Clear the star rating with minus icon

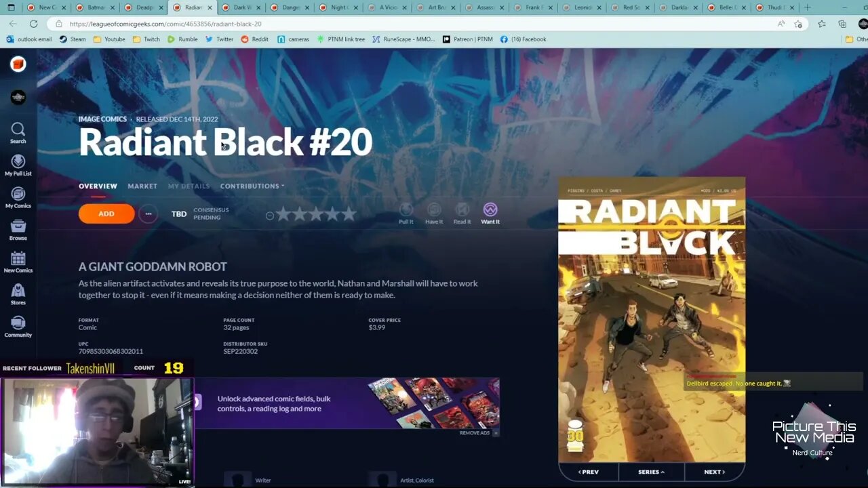pyautogui.click(x=270, y=216)
